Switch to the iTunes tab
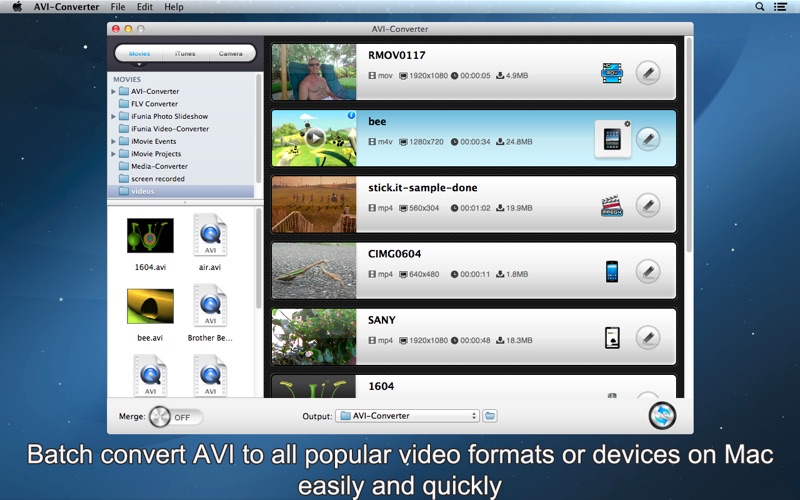The width and height of the screenshot is (800, 500). [x=185, y=53]
